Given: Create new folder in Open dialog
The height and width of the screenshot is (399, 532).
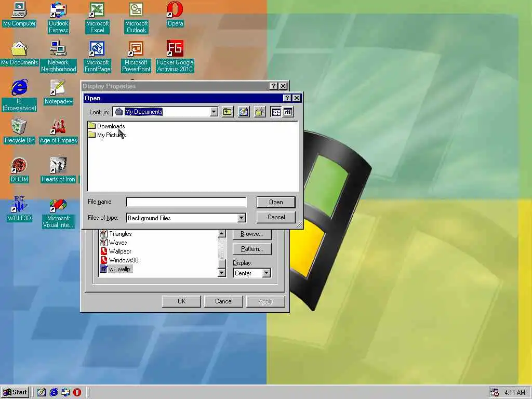Looking at the screenshot, I should coord(260,112).
